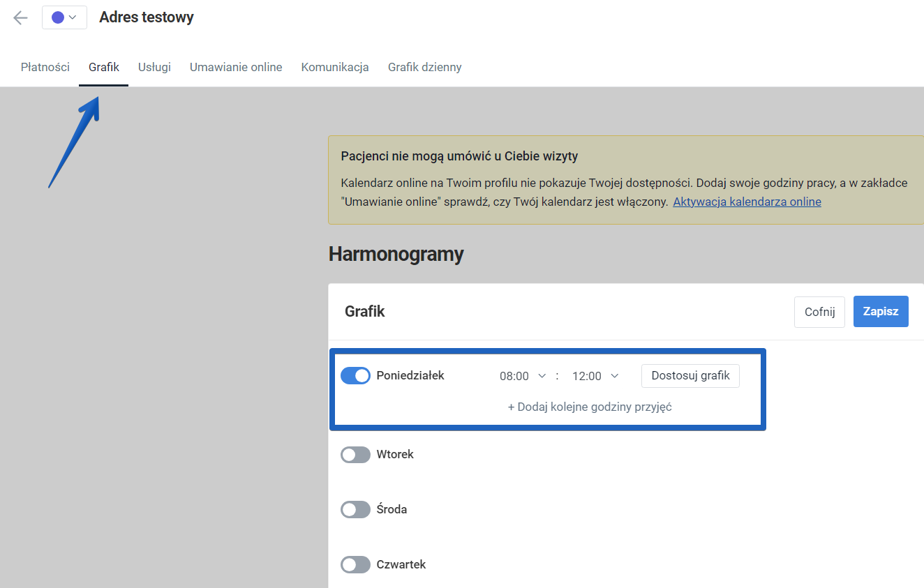Click the purple status dot in the header
Image resolution: width=924 pixels, height=588 pixels.
pyautogui.click(x=59, y=17)
